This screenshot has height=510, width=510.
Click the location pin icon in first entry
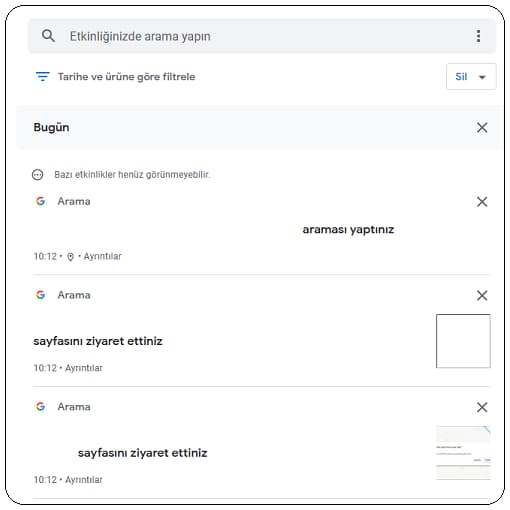point(70,257)
